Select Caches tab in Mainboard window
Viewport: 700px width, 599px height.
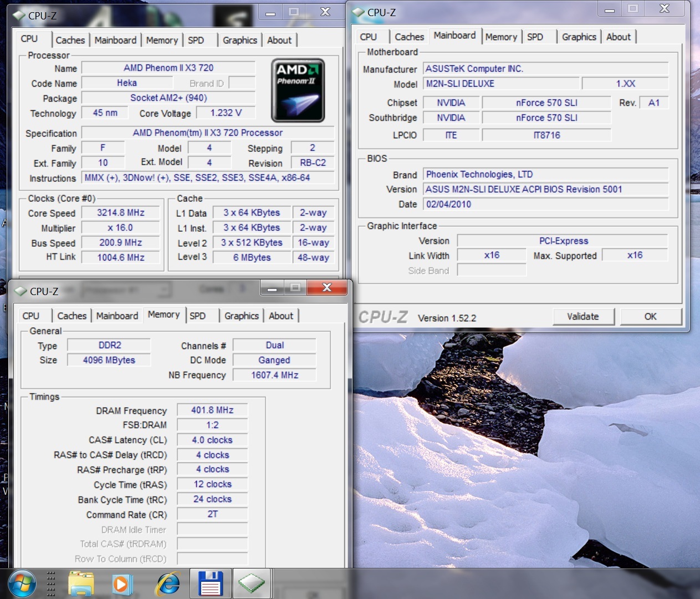409,37
